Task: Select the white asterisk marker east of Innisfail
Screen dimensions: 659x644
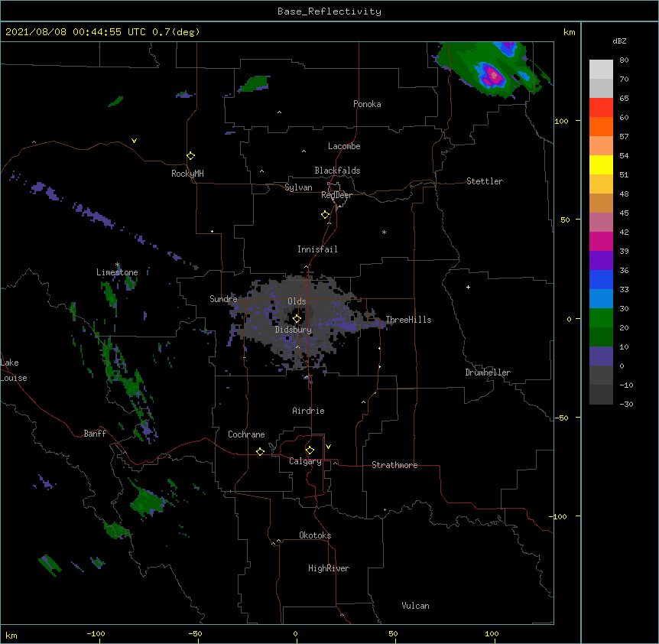Action: [x=384, y=232]
